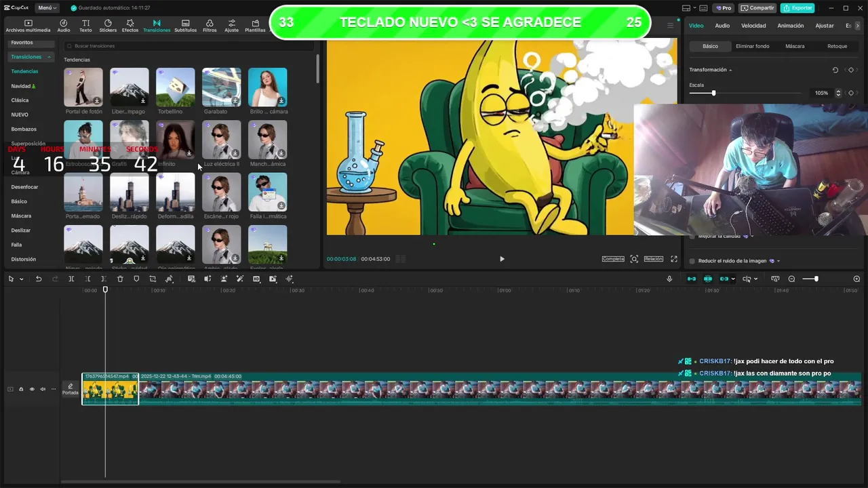The height and width of the screenshot is (488, 868).
Task: Select the Distorsión transitions category
Action: click(x=23, y=259)
